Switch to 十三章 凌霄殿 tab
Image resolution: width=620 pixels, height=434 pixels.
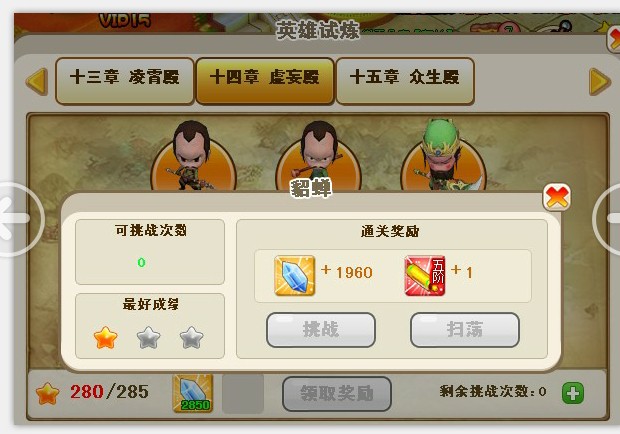pyautogui.click(x=125, y=81)
